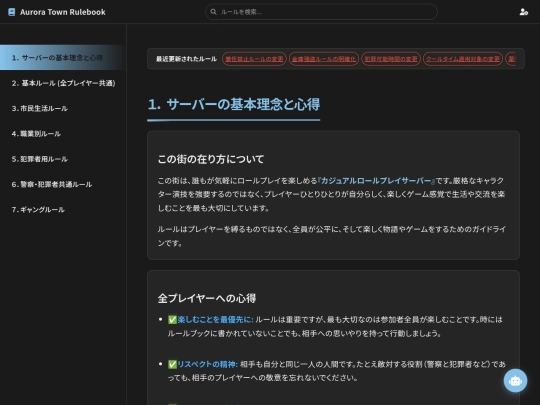Screen dimensions: 540x405
Task: Open the chatbot assistant floating button
Action: point(515,381)
